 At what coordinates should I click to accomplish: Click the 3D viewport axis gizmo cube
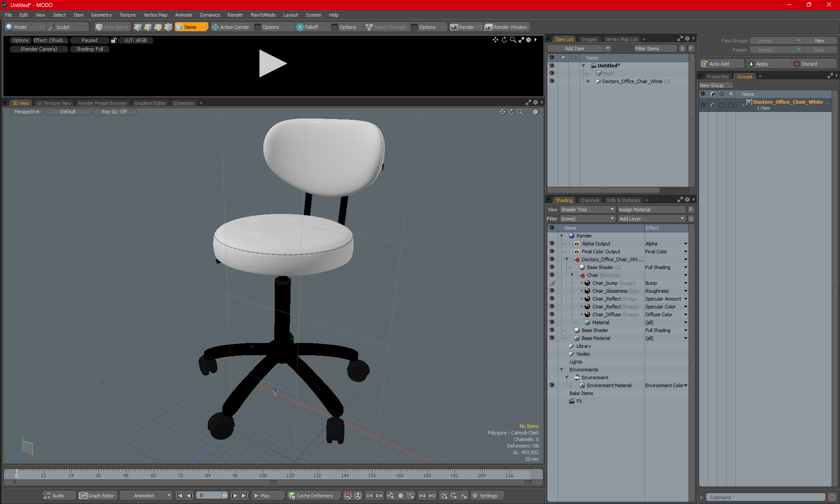(27, 447)
